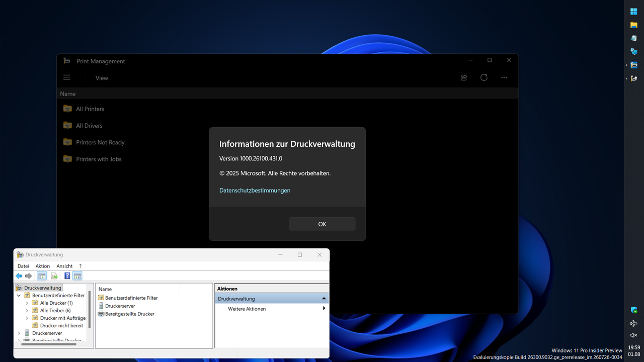The image size is (644, 362).
Task: Open the Windows Start menu
Action: click(x=634, y=12)
